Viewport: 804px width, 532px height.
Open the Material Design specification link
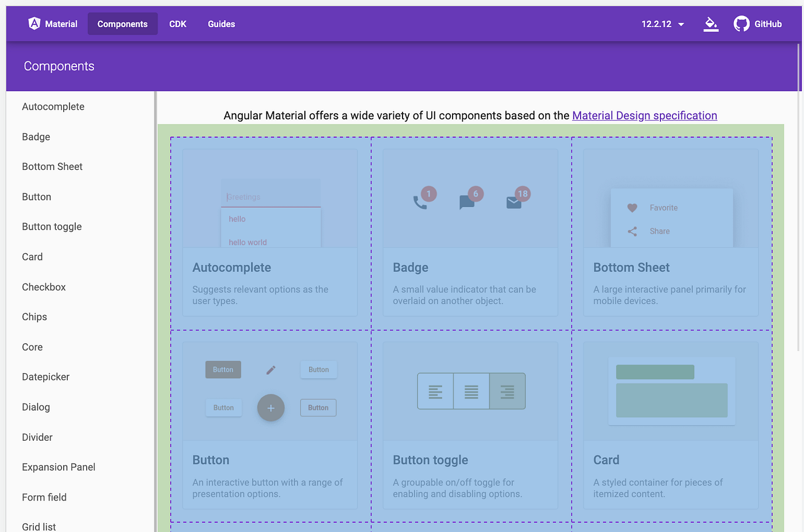point(645,115)
